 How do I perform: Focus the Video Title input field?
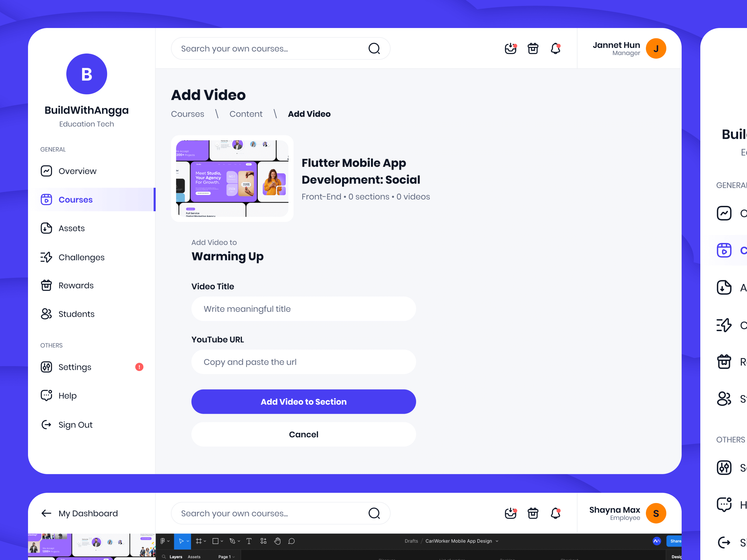(x=303, y=309)
